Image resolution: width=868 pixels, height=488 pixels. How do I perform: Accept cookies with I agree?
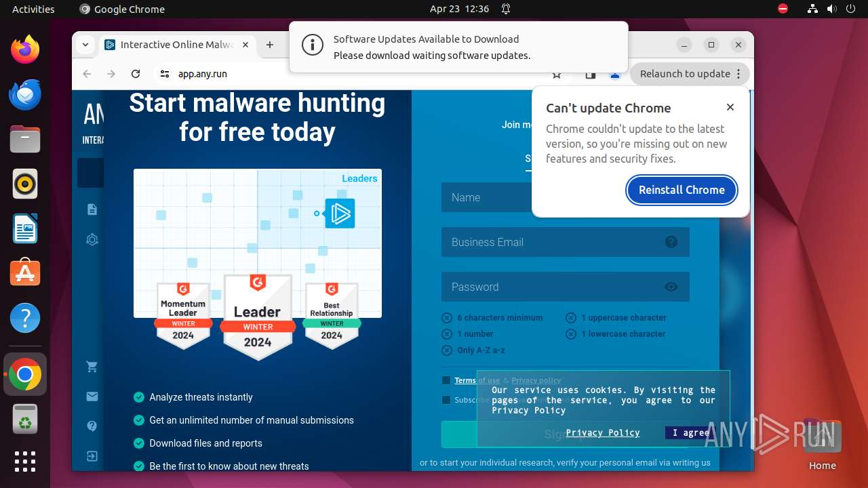point(690,432)
